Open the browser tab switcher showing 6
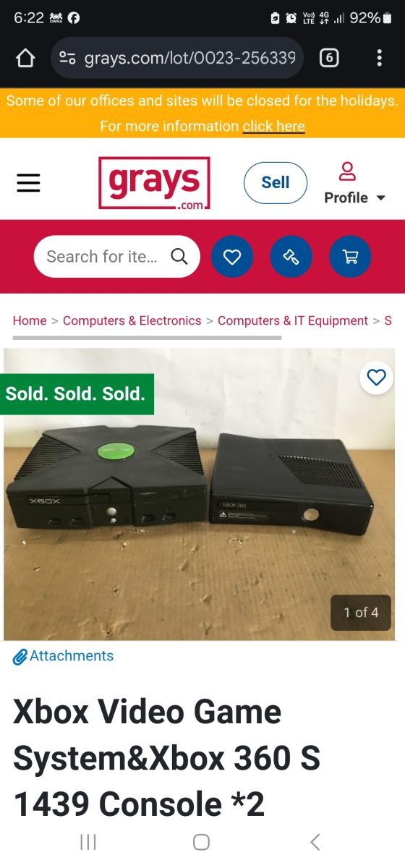Screen dimensions: 405x868 pyautogui.click(x=328, y=58)
